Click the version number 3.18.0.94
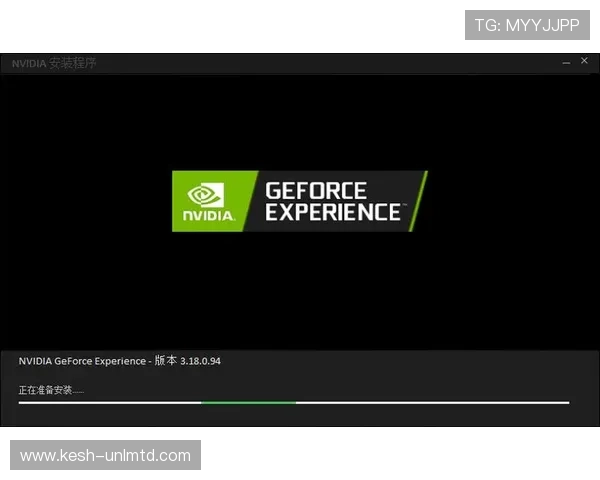The width and height of the screenshot is (600, 480). click(200, 361)
